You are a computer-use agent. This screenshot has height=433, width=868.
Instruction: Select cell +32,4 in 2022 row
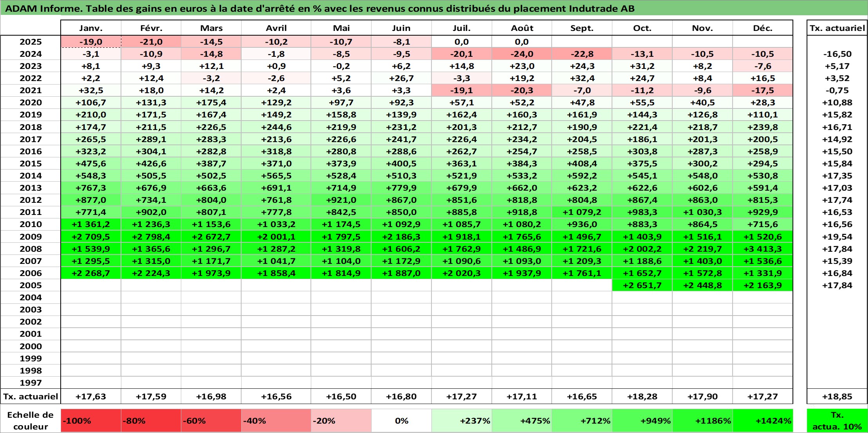(582, 78)
